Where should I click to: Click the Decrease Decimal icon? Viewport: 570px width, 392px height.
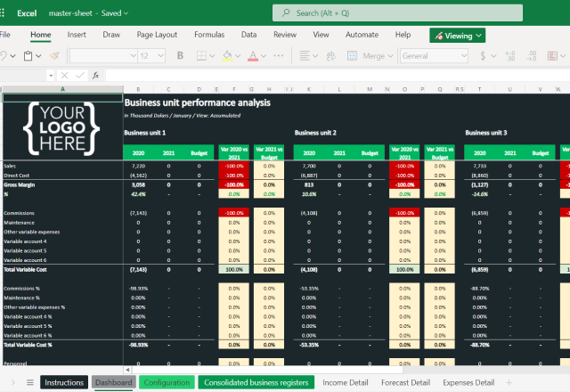pyautogui.click(x=532, y=55)
